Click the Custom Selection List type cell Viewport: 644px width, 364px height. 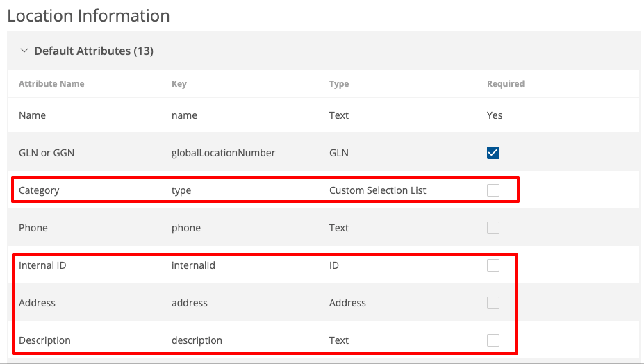tap(377, 190)
